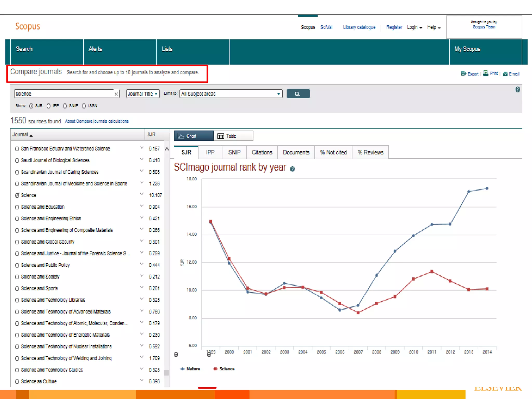The image size is (532, 399).
Task: Open the All Subject areas dropdown
Action: click(x=231, y=94)
